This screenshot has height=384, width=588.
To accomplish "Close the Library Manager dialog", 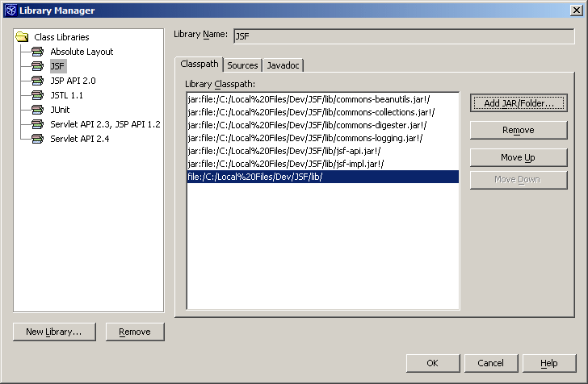I will 576,10.
